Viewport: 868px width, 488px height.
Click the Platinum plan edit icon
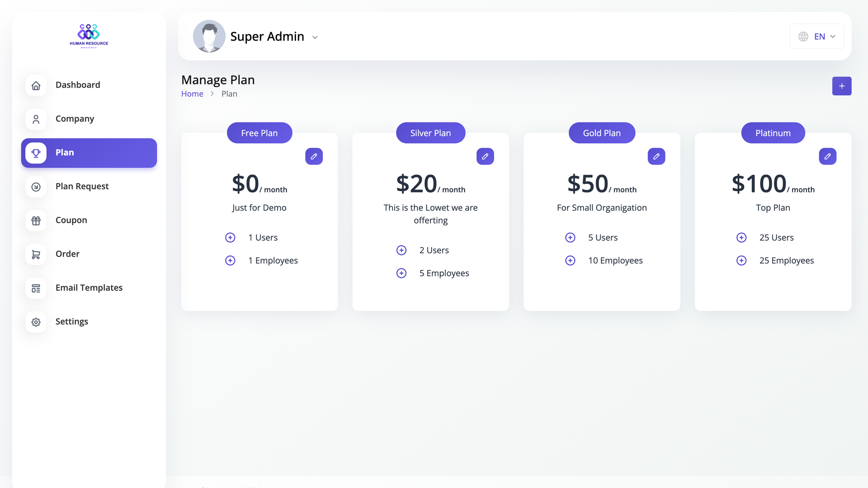(x=827, y=156)
